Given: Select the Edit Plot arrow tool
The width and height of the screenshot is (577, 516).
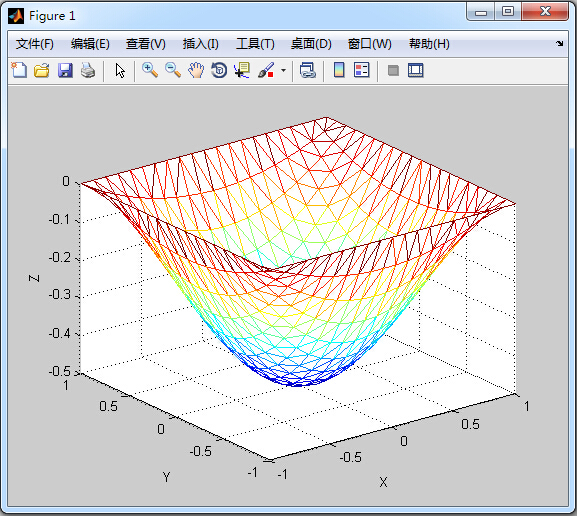Looking at the screenshot, I should coord(120,70).
